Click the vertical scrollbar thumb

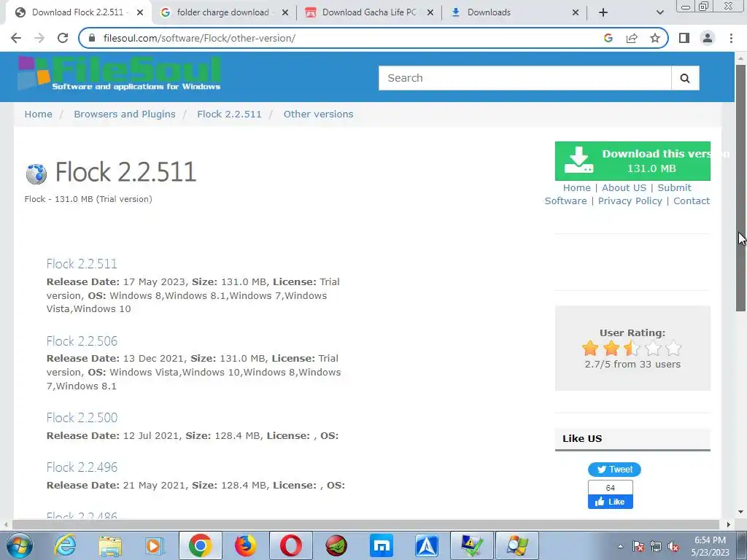point(741,187)
